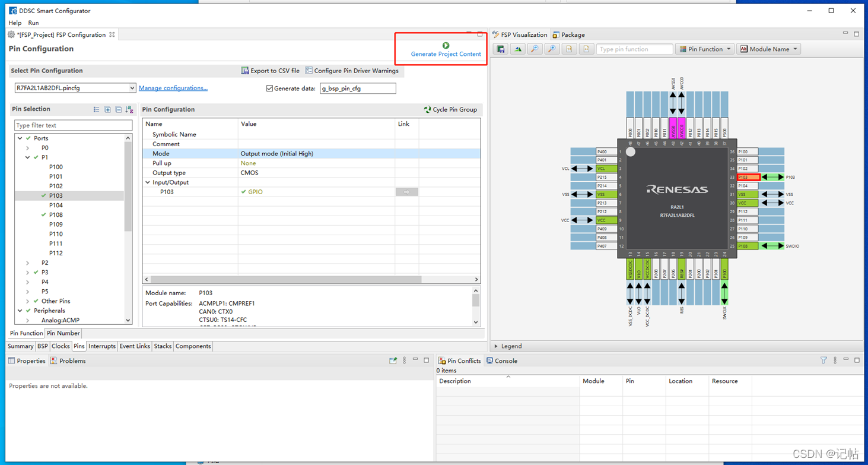Viewport: 868px width, 465px height.
Task: Click the flat list view icon in Pin Selection
Action: (x=96, y=109)
